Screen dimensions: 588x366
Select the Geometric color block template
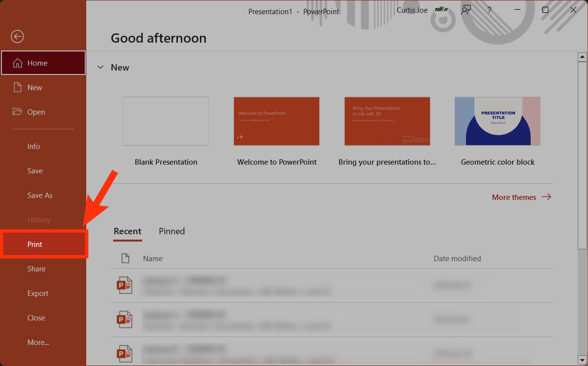point(497,121)
